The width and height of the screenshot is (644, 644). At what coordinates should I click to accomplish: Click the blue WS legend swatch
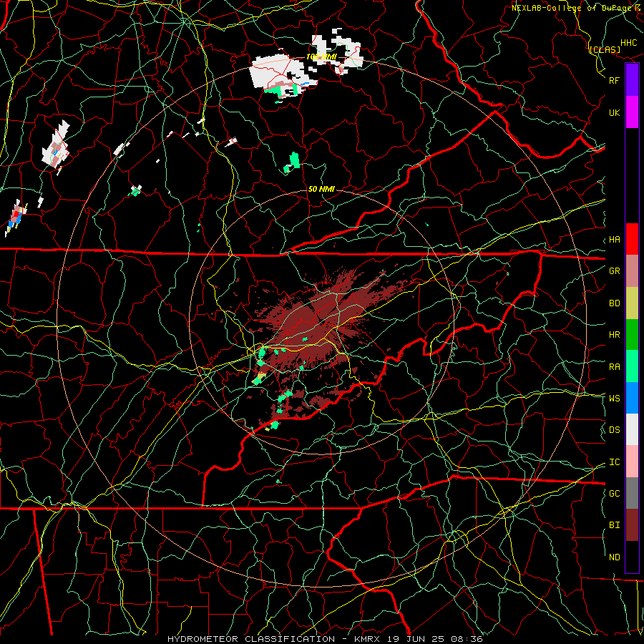click(632, 398)
